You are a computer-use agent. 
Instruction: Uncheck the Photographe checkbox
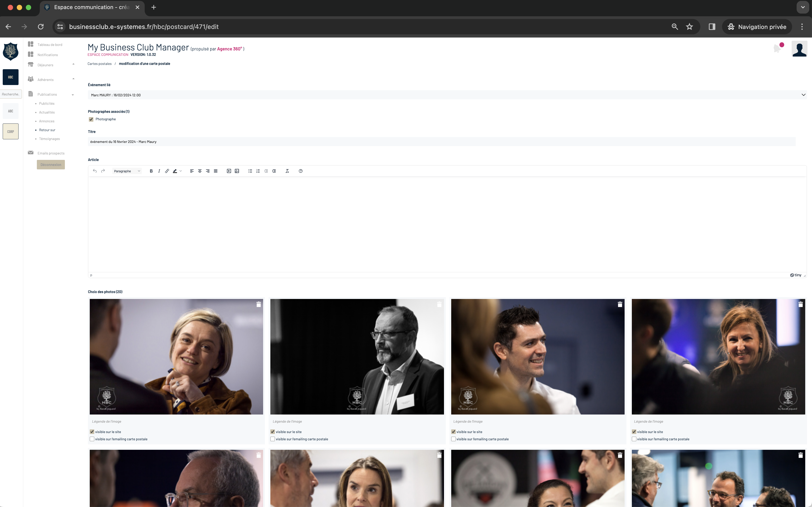point(91,119)
